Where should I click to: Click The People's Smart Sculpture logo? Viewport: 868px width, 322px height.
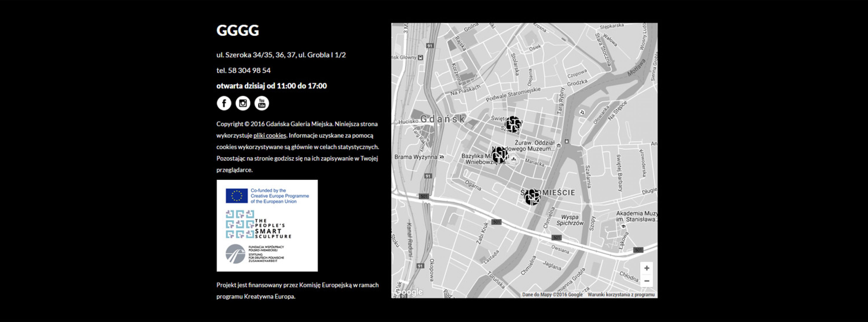(x=258, y=224)
